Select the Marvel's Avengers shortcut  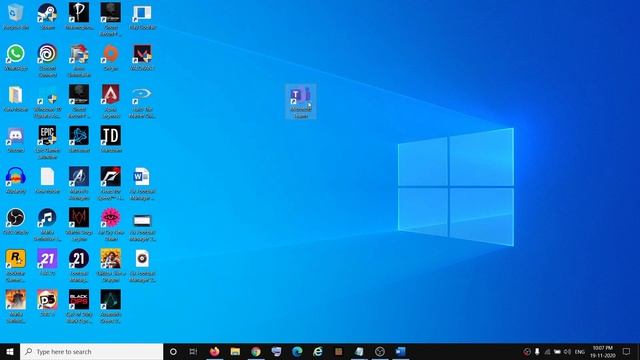pyautogui.click(x=79, y=183)
